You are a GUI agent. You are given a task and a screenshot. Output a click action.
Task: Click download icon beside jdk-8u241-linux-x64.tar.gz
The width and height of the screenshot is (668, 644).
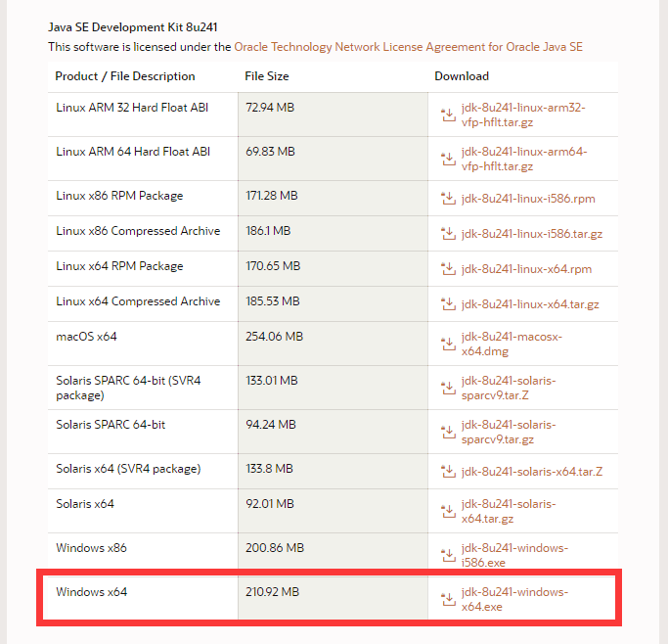[448, 303]
